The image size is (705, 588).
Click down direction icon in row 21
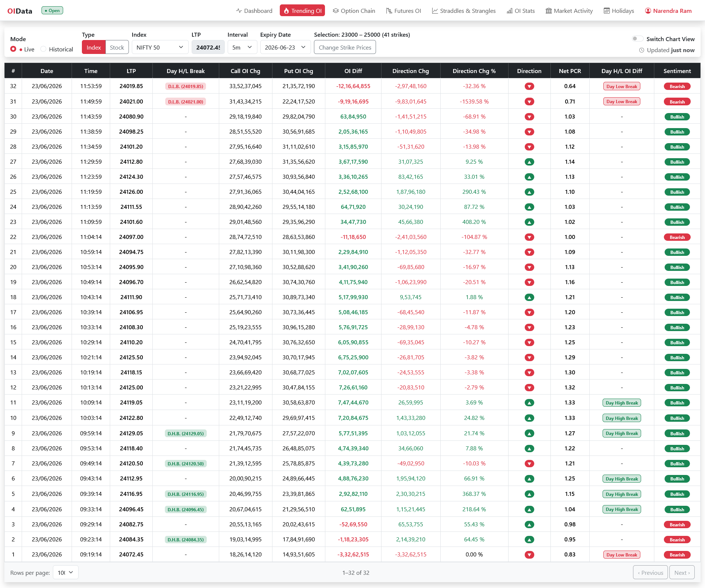pyautogui.click(x=529, y=252)
